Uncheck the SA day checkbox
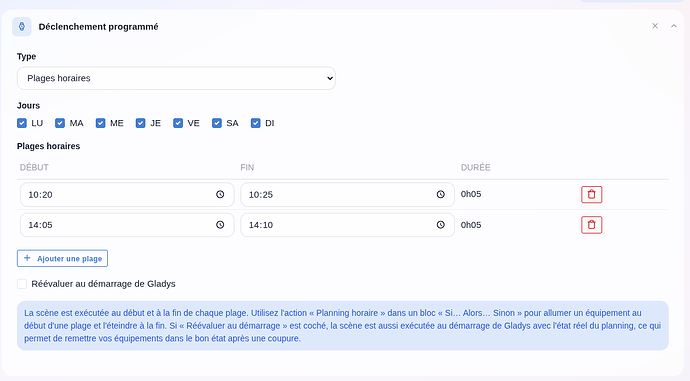 pos(217,123)
